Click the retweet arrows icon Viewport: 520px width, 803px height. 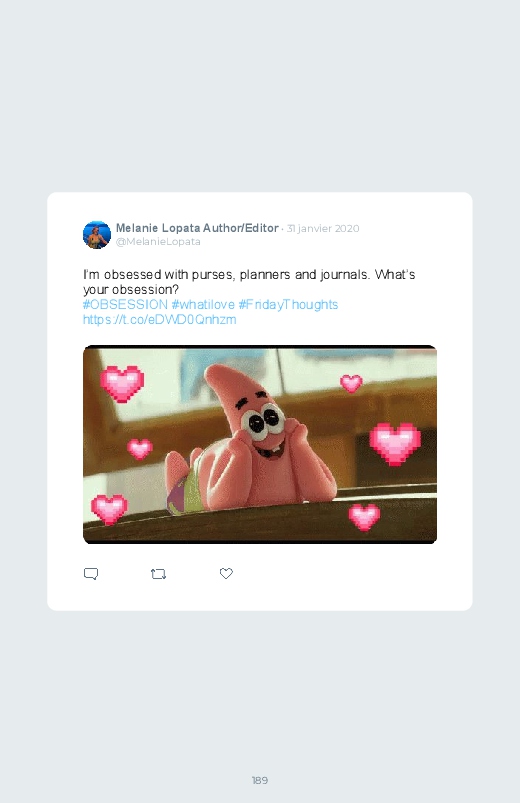pos(158,574)
